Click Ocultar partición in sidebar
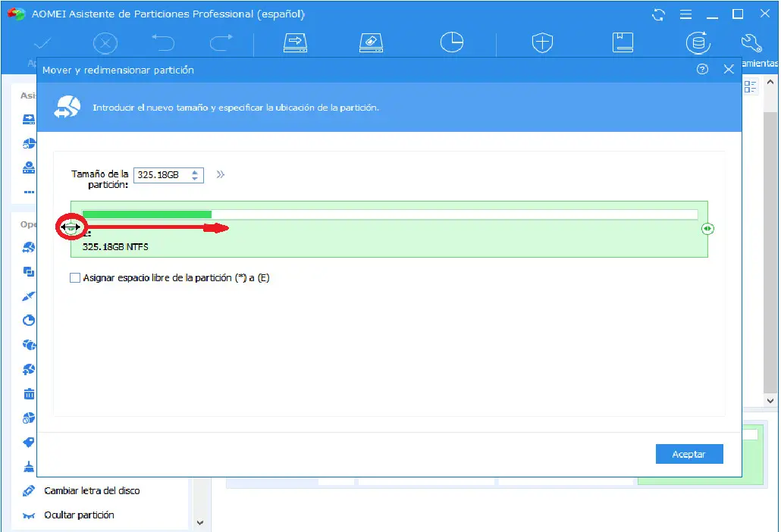 pos(79,515)
